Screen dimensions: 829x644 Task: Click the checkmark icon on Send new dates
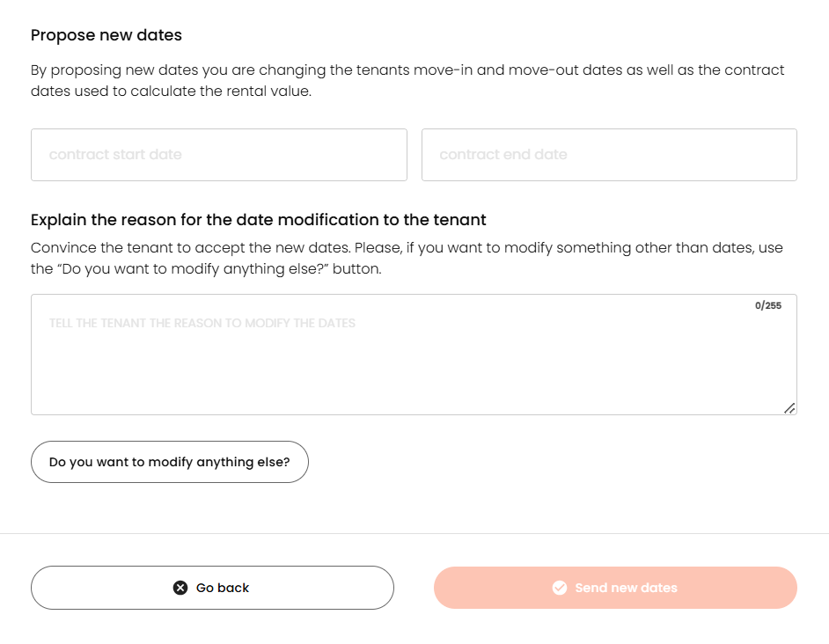560,588
